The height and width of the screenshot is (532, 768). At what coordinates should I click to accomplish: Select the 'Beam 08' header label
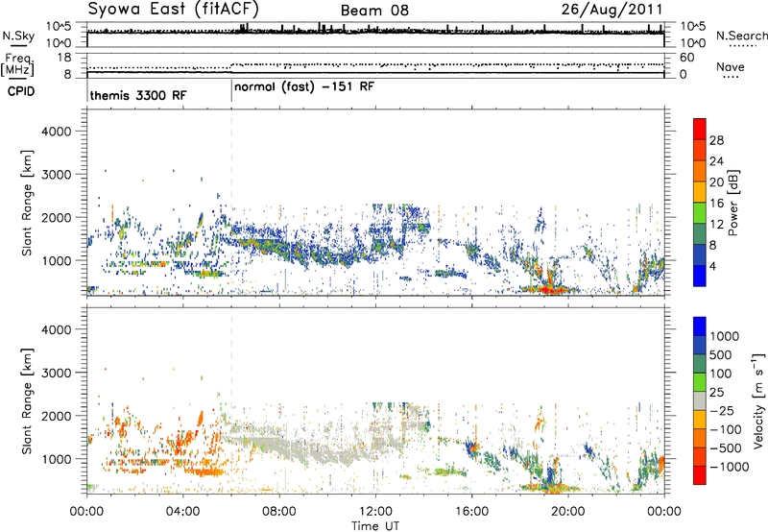point(374,11)
